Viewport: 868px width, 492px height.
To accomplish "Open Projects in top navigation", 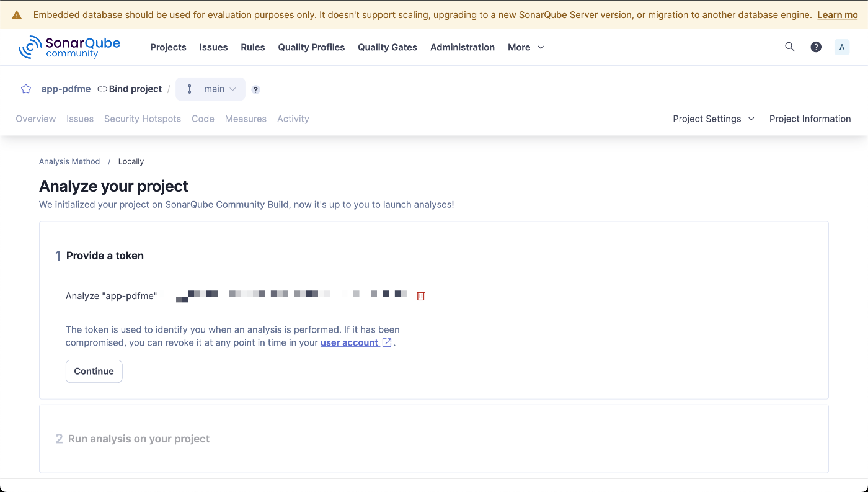I will click(168, 47).
